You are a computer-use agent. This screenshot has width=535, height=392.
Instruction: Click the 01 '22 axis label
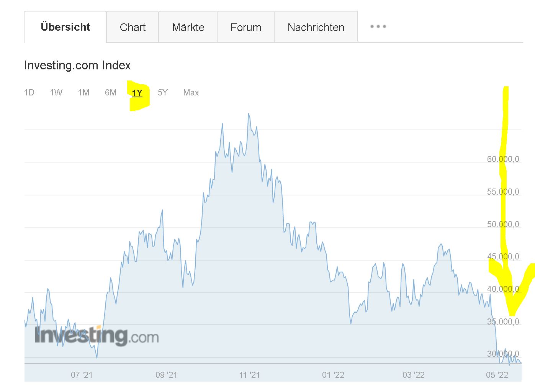333,375
